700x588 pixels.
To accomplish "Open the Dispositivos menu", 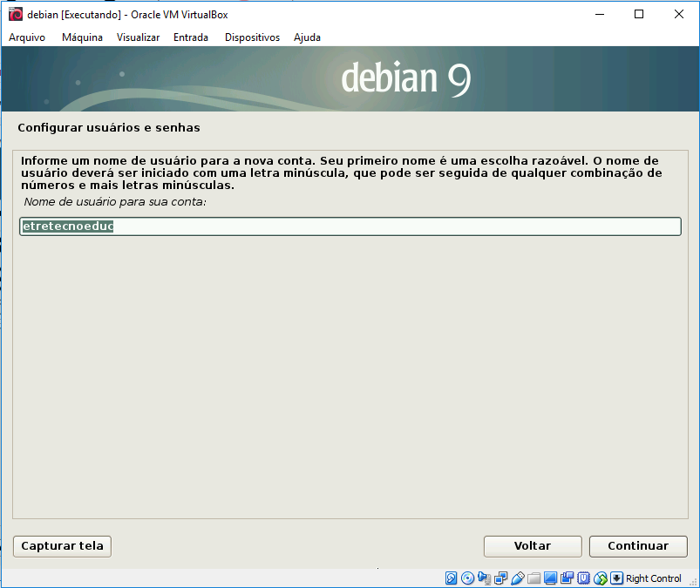I will 252,37.
